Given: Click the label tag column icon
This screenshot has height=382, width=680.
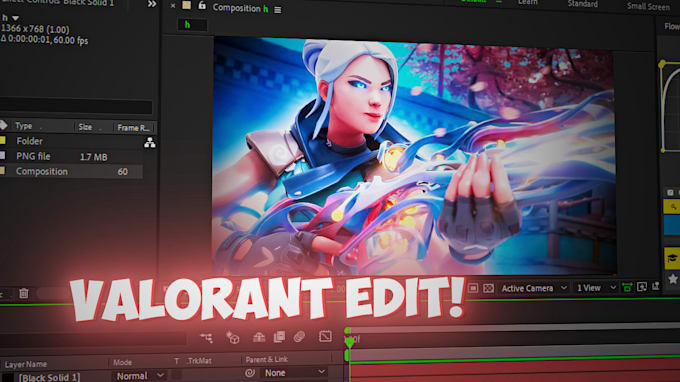Looking at the screenshot, I should [x=3, y=125].
